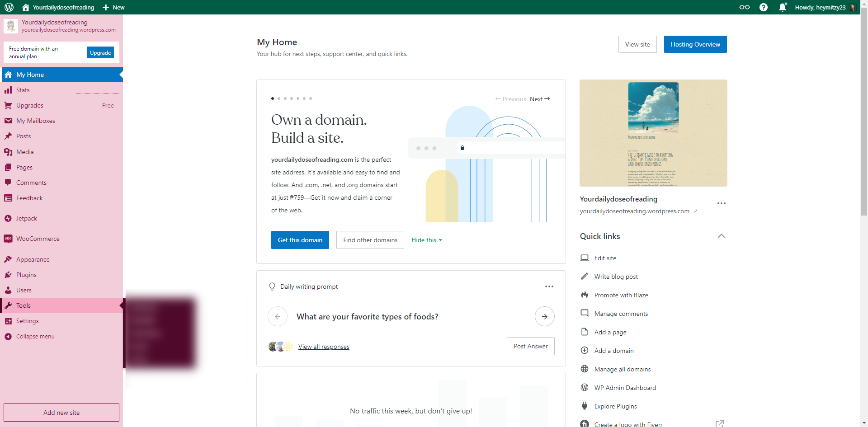Click the Post Answer button
This screenshot has height=427, width=868.
531,346
